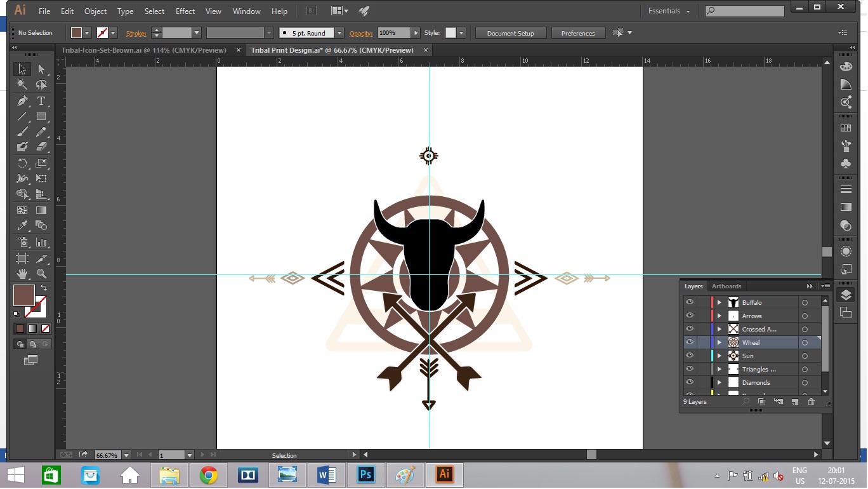Select the Eyedropper tool

click(22, 225)
